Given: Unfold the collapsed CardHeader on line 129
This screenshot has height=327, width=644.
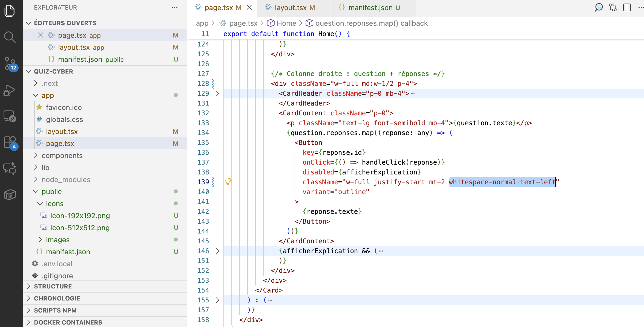Looking at the screenshot, I should click(x=218, y=94).
